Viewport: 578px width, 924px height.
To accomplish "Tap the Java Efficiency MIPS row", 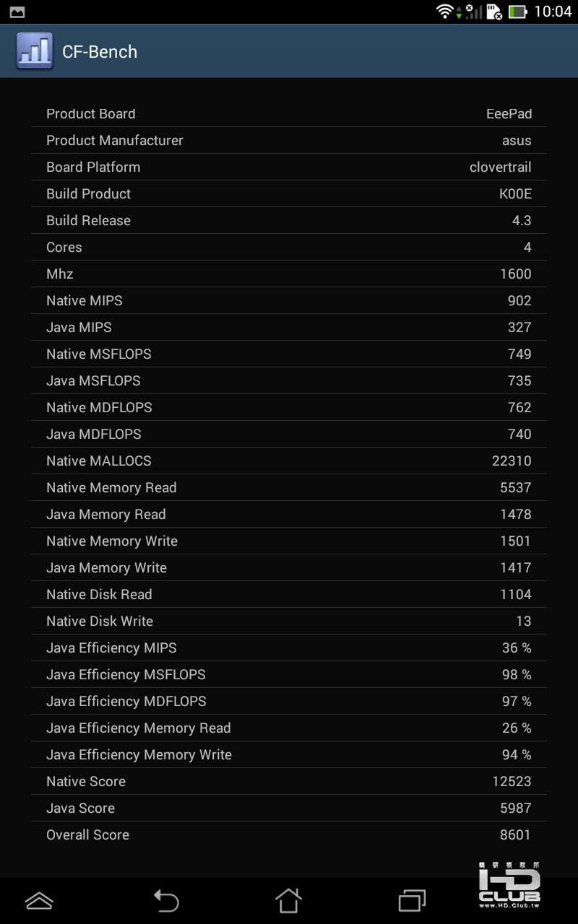I will [289, 648].
